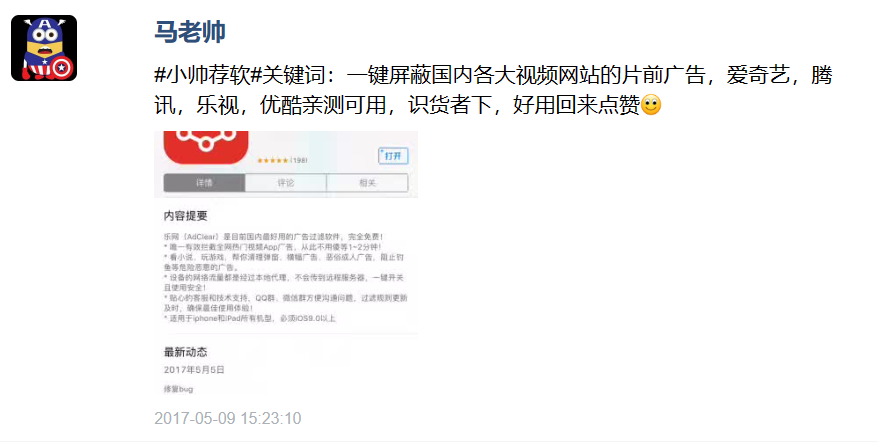Click the (198) review count
Screen dimensions: 892x443
click(299, 161)
